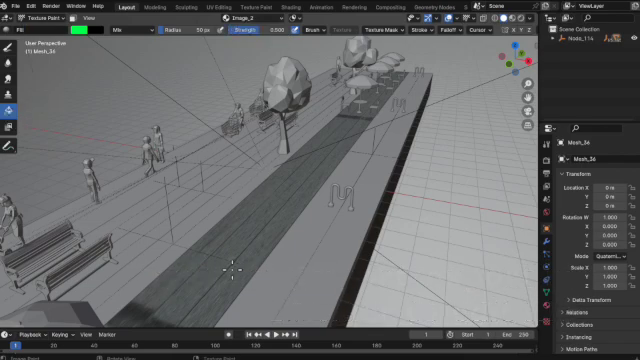Toggle radius pressure sensitivity button
This screenshot has width=640, height=360.
(220, 30)
